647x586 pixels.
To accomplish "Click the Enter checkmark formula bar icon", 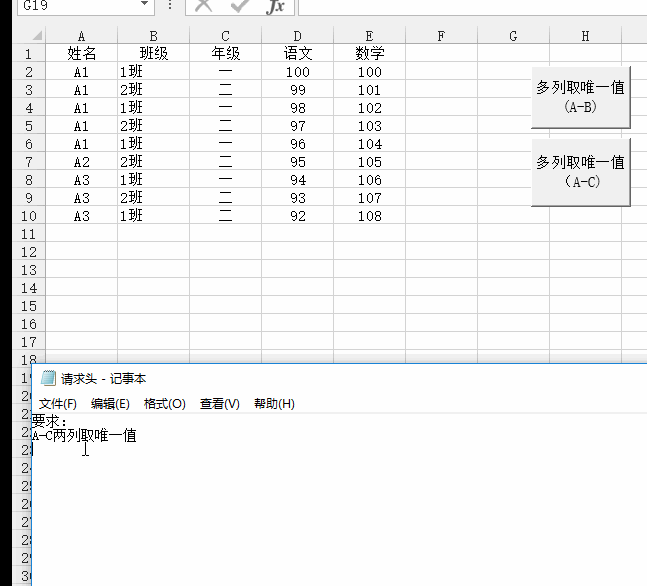I will 239,6.
